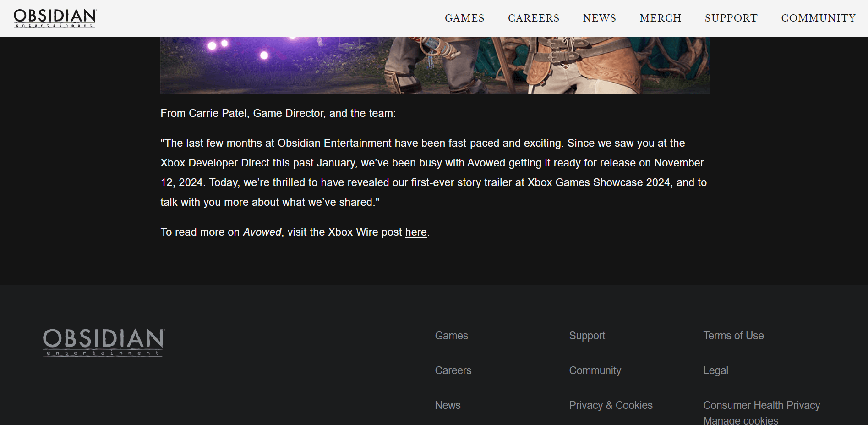Open the footer Support link

click(x=587, y=336)
